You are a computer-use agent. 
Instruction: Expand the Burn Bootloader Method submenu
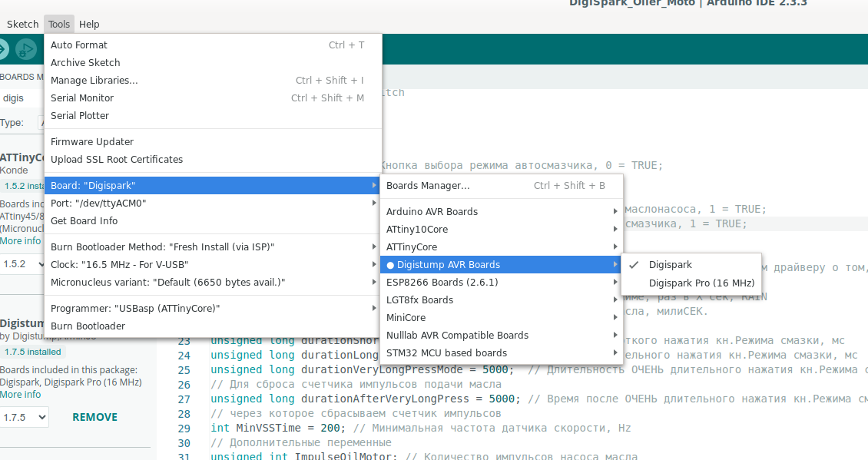pyautogui.click(x=213, y=247)
